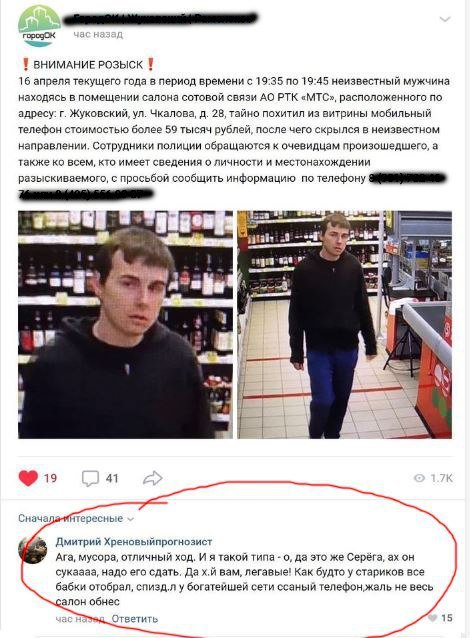This screenshot has width=470, height=638.
Task: Open Дмитрий Хреновыйпрогнозист profile name
Action: pyautogui.click(x=134, y=542)
